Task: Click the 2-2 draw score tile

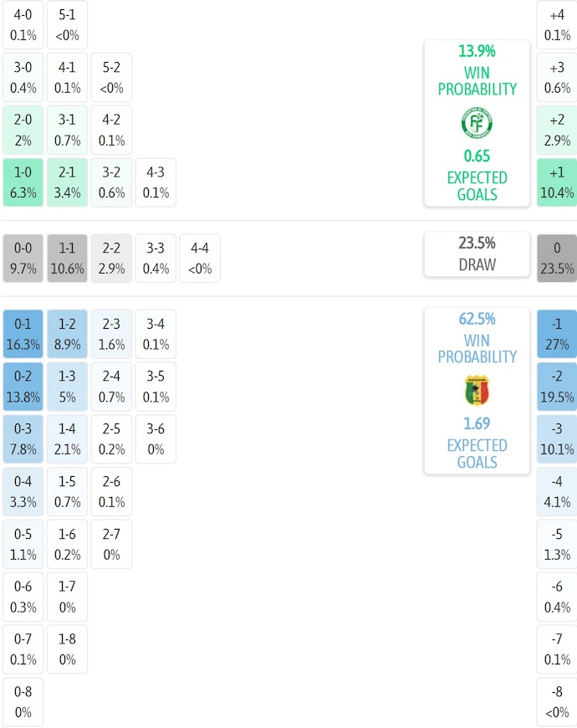Action: tap(112, 259)
